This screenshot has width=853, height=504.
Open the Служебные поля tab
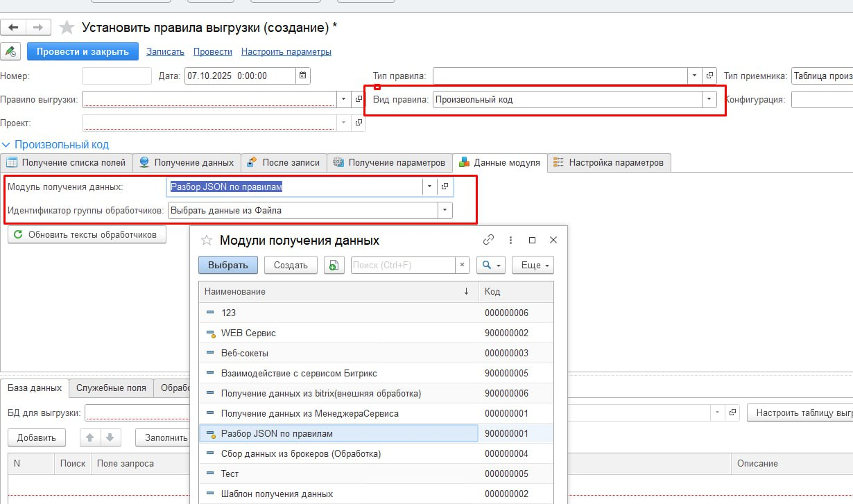coord(111,388)
